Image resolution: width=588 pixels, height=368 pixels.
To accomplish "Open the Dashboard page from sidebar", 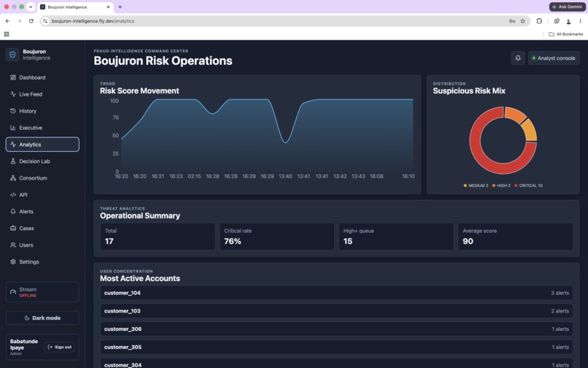I will click(x=42, y=77).
